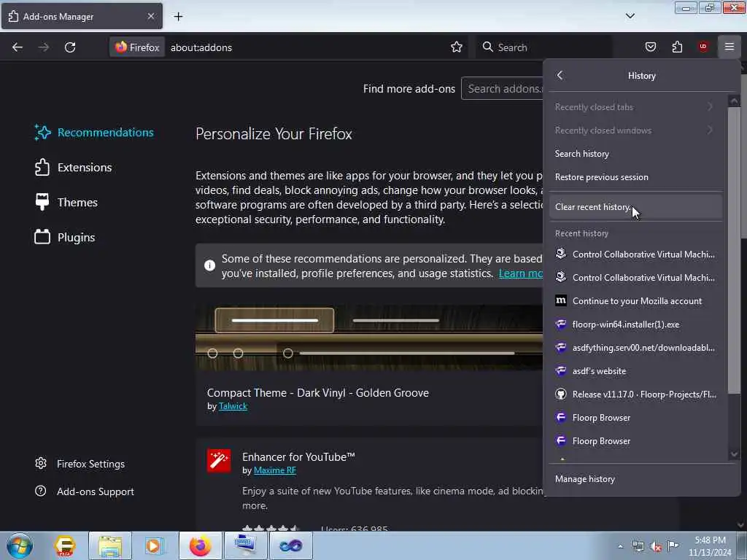Click the info icon in personalization notice
The height and width of the screenshot is (560, 747).
point(209,265)
